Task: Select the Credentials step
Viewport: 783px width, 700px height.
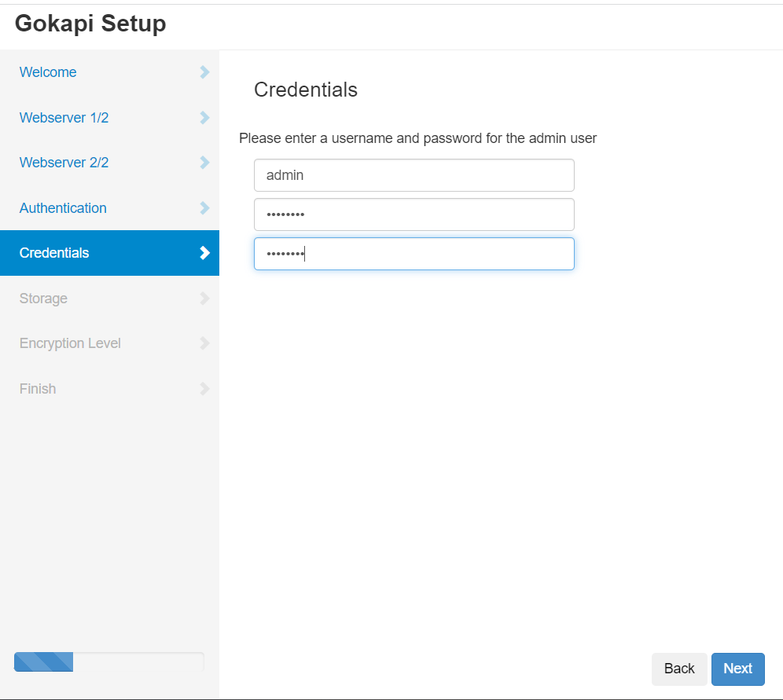Action: click(x=109, y=253)
